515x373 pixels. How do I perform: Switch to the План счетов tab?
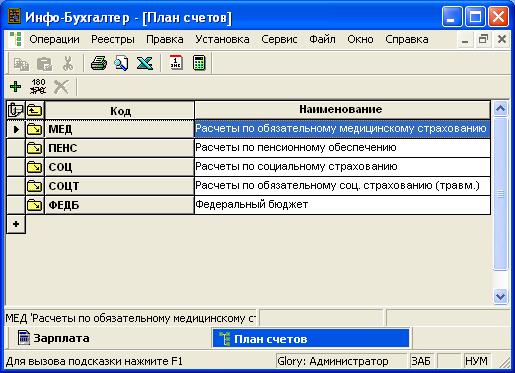coord(311,338)
